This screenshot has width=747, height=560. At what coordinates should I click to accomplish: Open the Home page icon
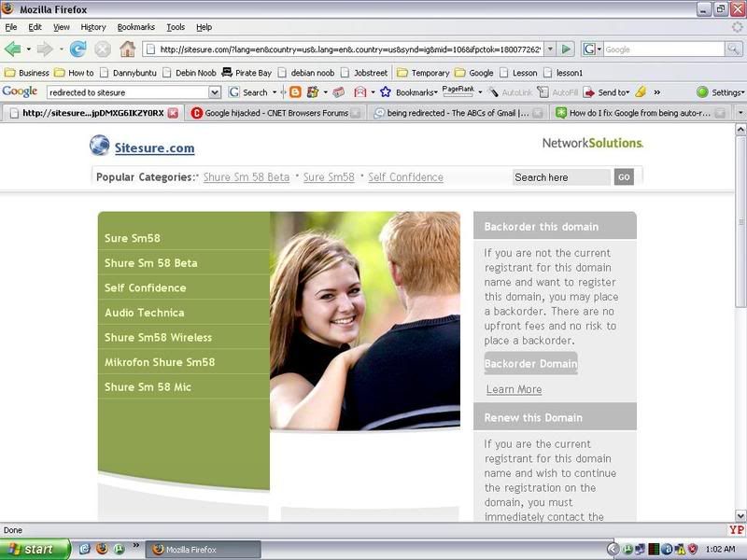127,49
